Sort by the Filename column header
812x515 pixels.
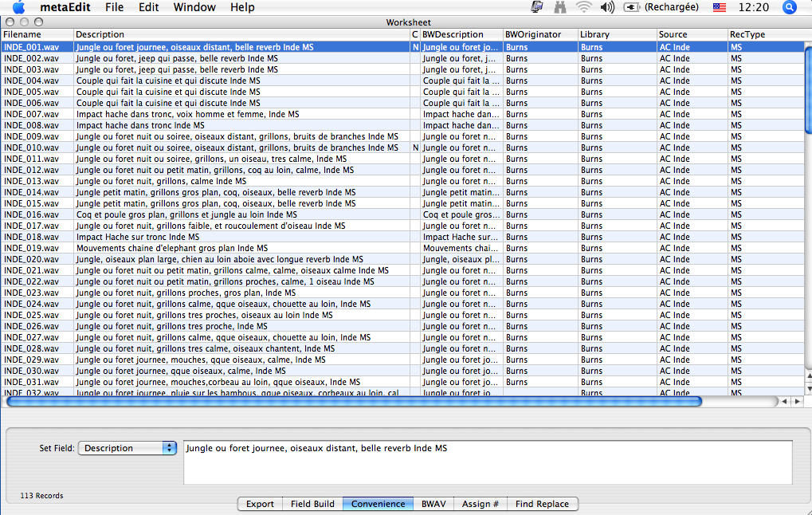click(37, 35)
